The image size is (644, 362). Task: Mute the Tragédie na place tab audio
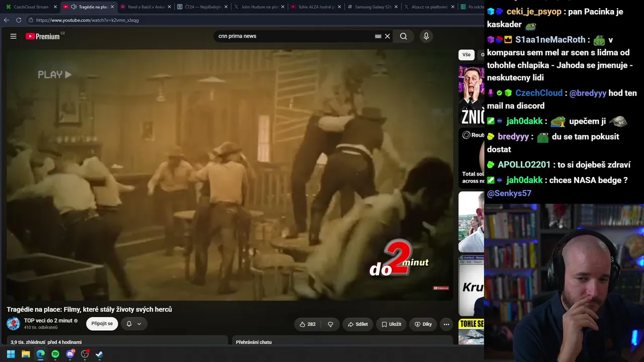73,7
